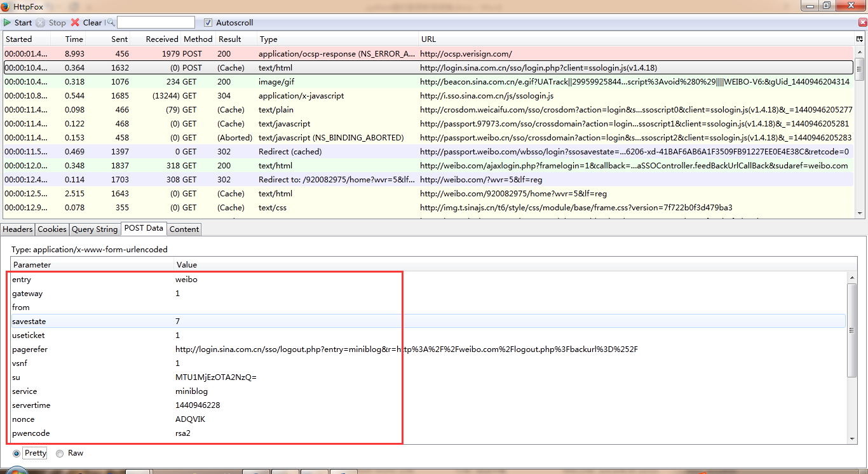
Task: Click the Value column header in POST data
Action: point(514,264)
